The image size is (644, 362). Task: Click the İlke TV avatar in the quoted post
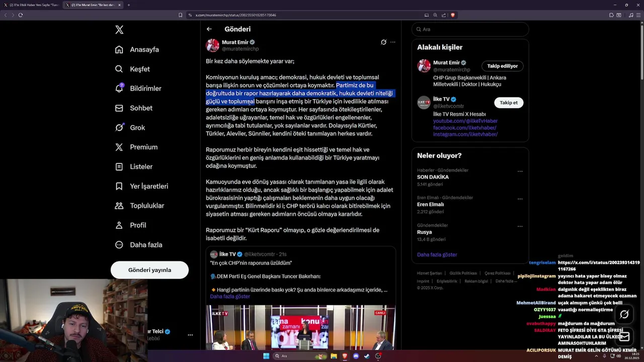[214, 254]
